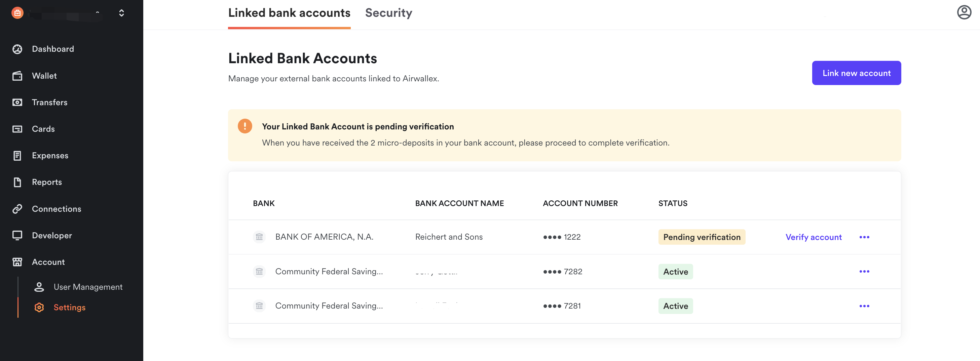The width and height of the screenshot is (980, 361).
Task: Expand the account switcher chevrons
Action: point(121,13)
